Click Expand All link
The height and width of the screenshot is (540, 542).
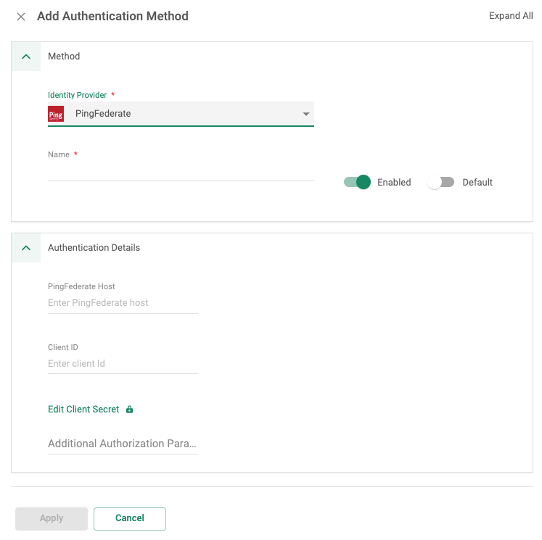tap(511, 16)
